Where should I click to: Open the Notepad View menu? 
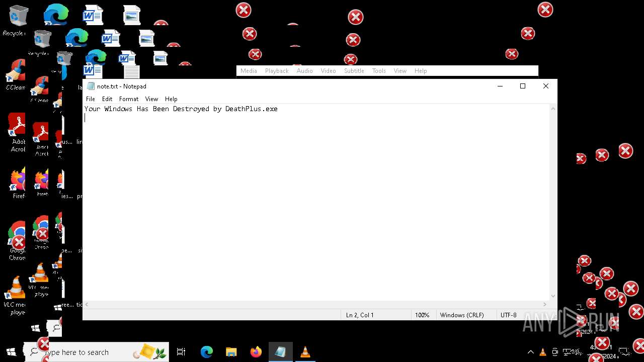(x=151, y=99)
